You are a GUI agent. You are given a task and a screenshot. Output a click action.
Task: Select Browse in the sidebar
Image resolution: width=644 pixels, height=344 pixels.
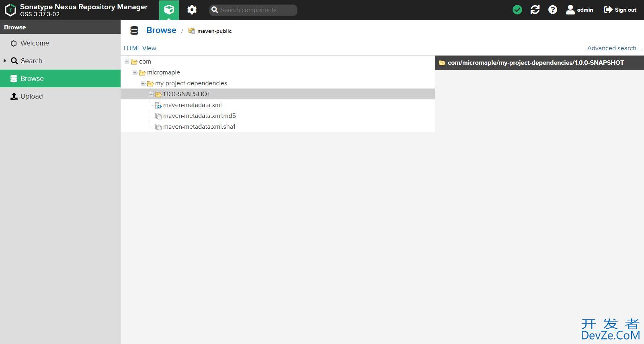pos(60,78)
